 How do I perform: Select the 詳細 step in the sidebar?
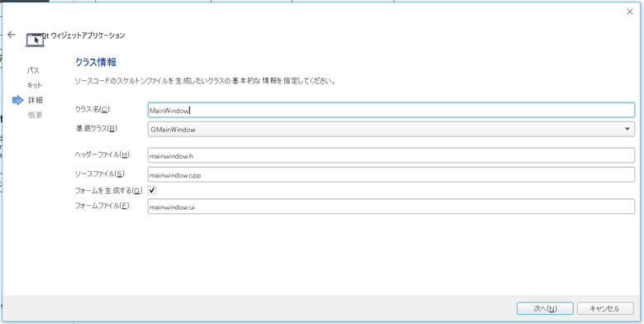(x=35, y=100)
